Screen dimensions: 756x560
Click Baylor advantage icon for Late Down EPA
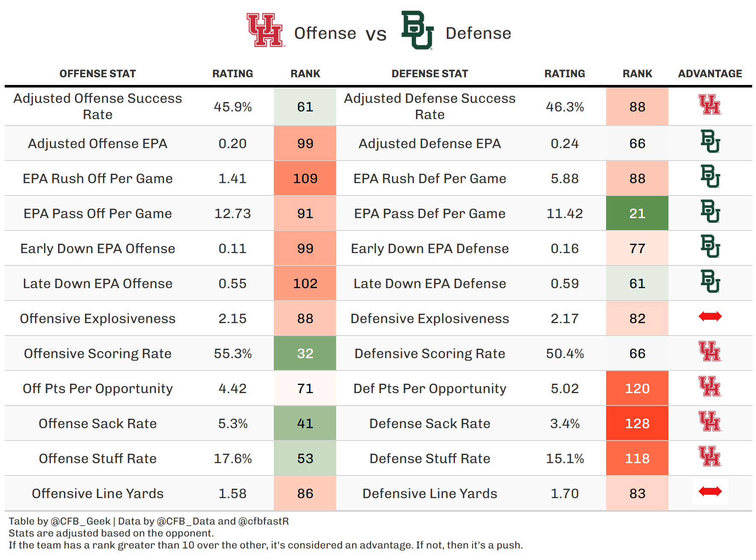(710, 281)
